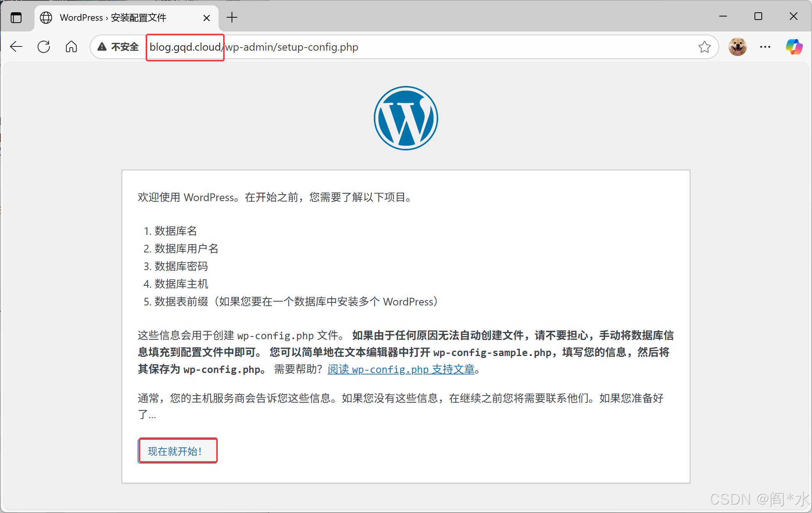Open the user profile avatar

click(x=737, y=47)
